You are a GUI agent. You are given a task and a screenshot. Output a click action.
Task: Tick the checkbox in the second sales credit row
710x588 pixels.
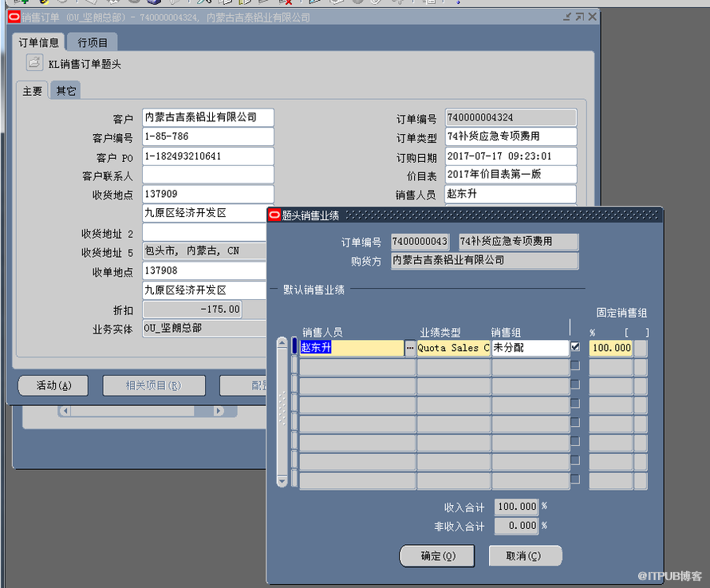coord(575,365)
